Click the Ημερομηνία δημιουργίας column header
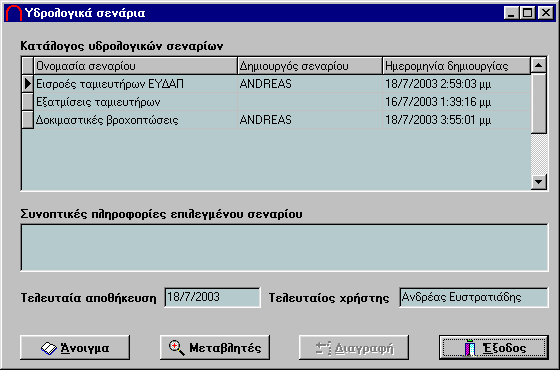 pyautogui.click(x=457, y=66)
